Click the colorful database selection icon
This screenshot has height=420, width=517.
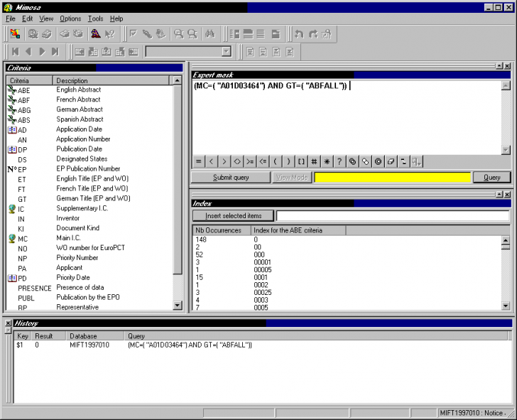click(x=15, y=34)
